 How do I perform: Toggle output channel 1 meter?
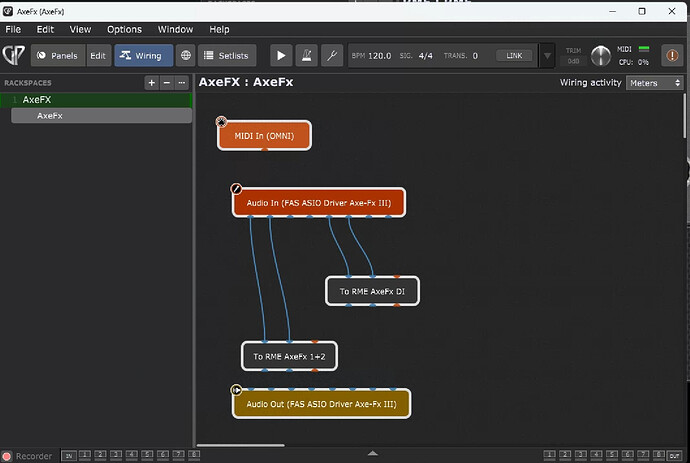coord(549,455)
